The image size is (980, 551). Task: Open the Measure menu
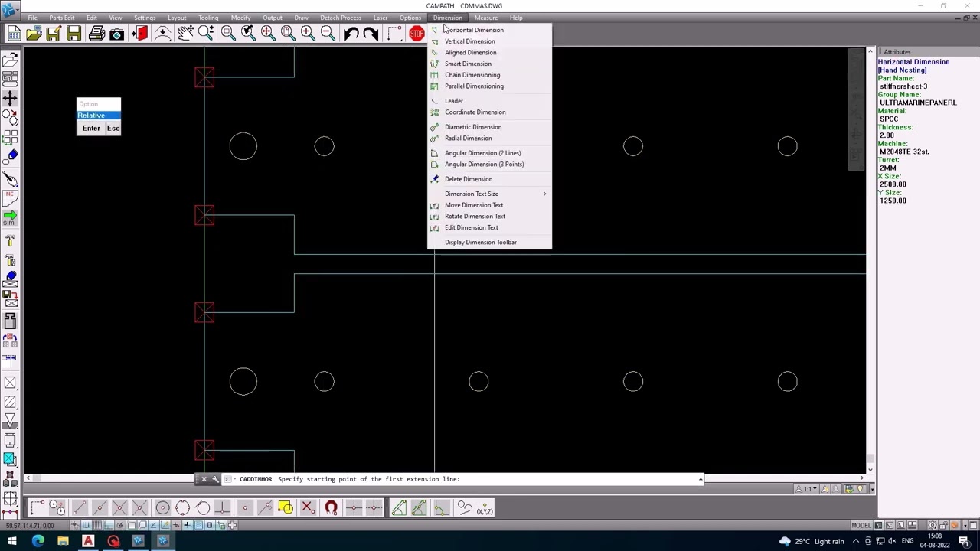tap(486, 18)
